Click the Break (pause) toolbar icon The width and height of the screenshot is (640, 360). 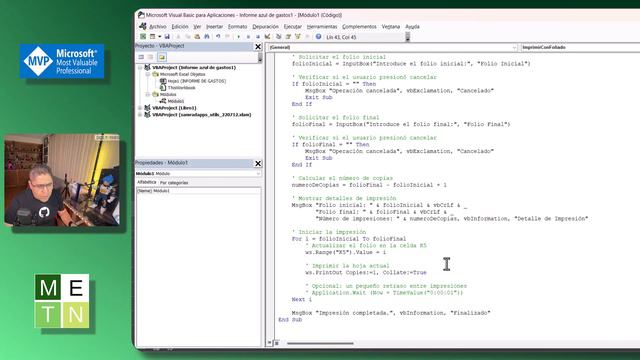(x=248, y=37)
